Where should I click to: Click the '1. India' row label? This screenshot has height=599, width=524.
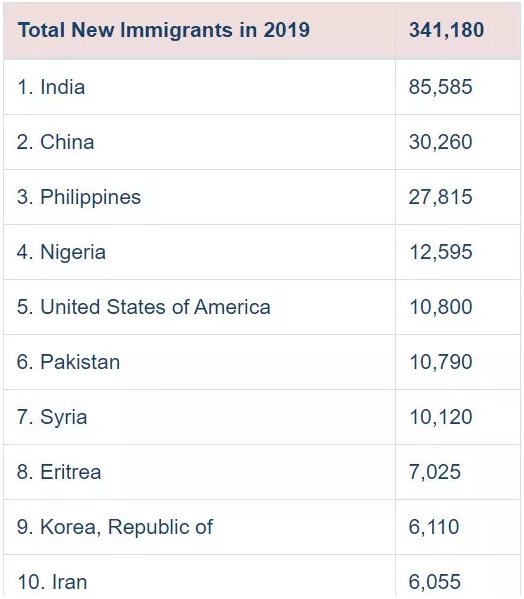51,87
